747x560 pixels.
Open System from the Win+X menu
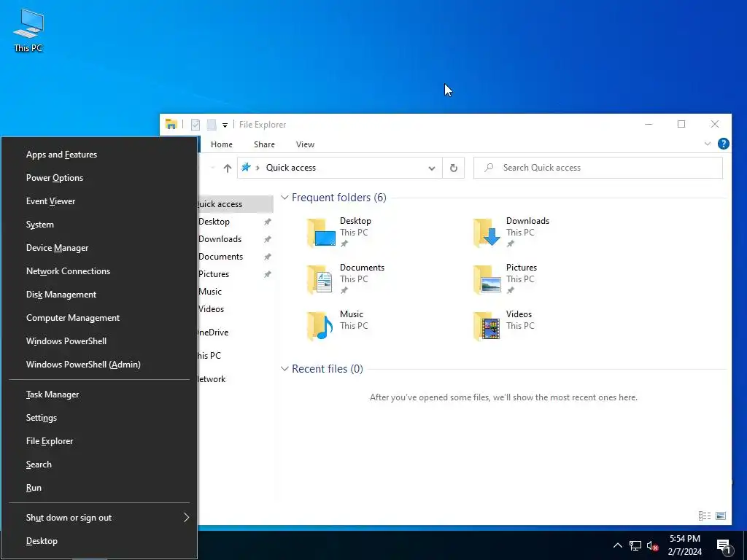tap(99, 225)
